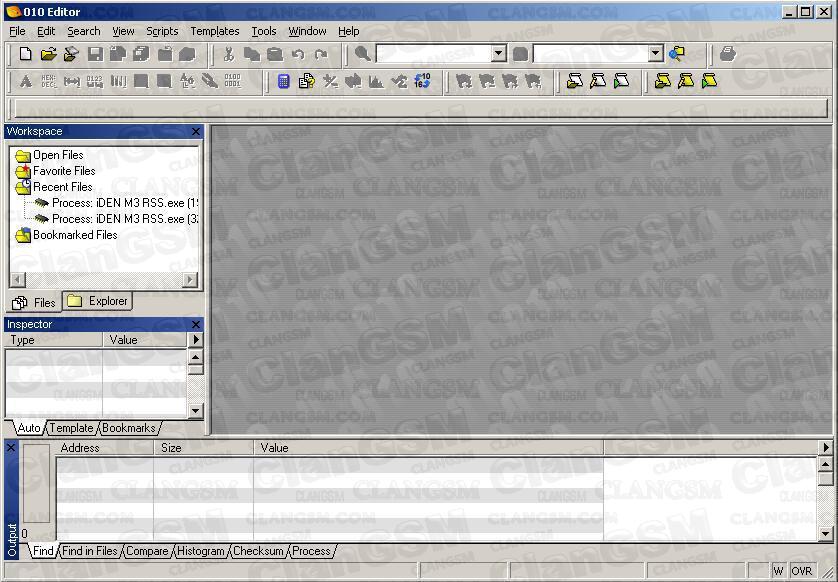838x582 pixels.
Task: Click the Open Drive icon beside Open File
Action: pyautogui.click(x=71, y=53)
